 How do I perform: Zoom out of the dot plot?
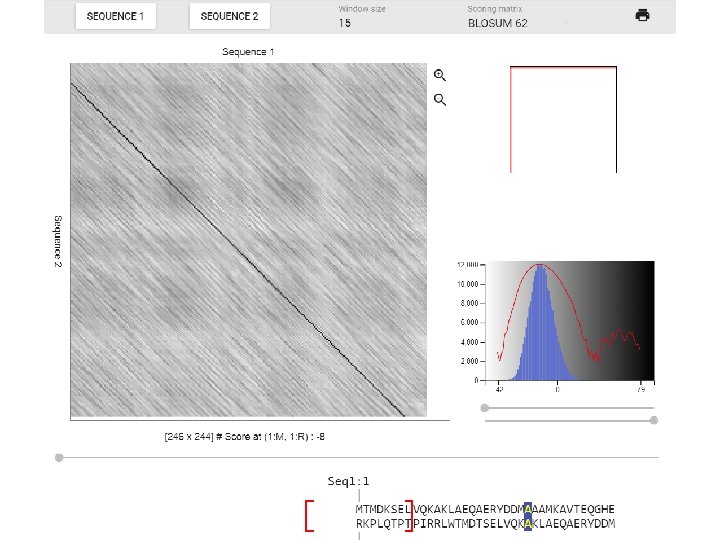(440, 100)
